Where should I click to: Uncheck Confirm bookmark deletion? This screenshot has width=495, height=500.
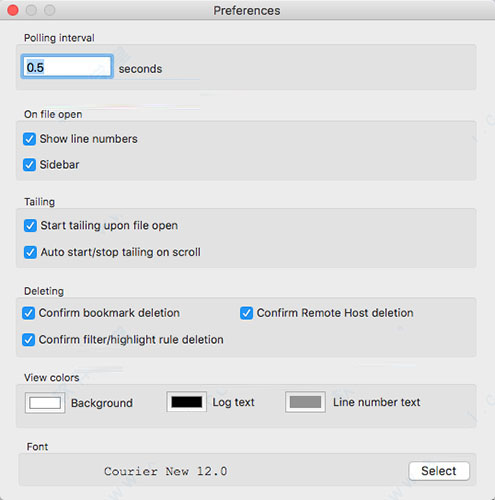point(28,313)
